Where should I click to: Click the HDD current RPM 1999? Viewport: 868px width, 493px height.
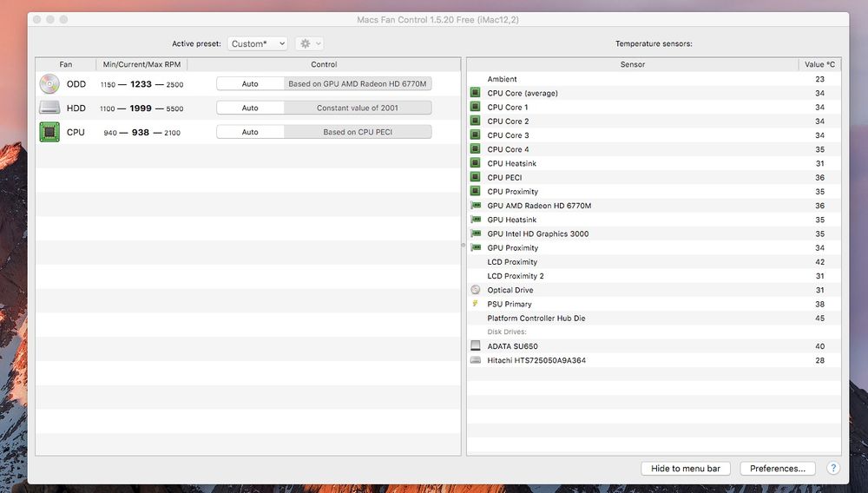[141, 108]
